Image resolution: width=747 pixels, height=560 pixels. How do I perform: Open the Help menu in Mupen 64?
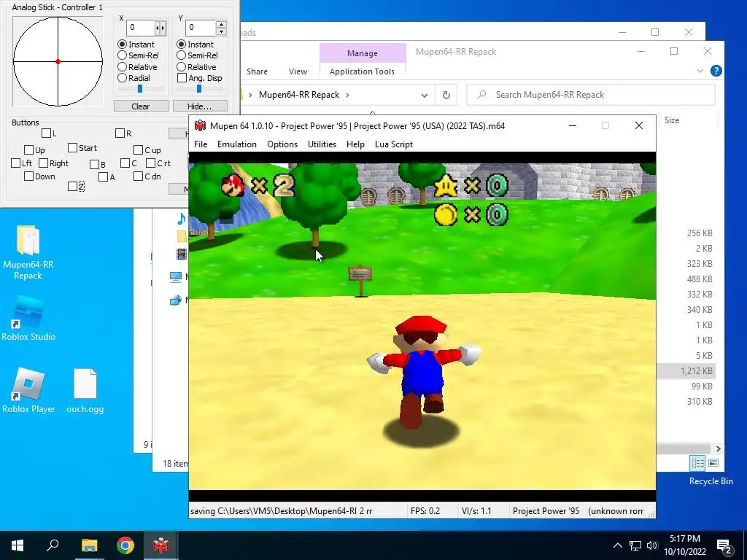pyautogui.click(x=355, y=144)
